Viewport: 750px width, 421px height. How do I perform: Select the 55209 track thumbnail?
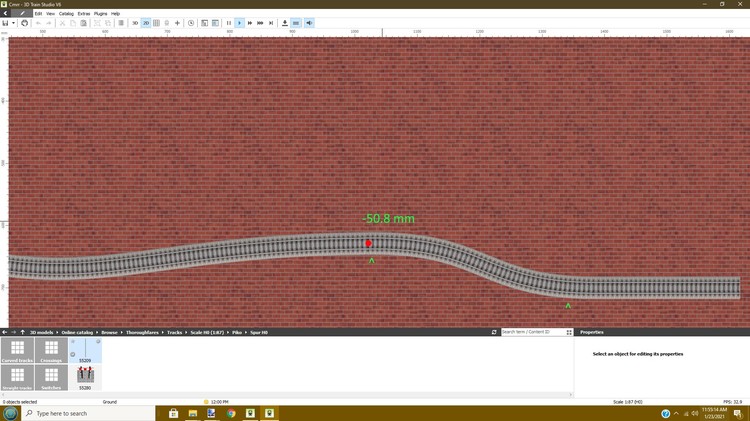[85, 350]
